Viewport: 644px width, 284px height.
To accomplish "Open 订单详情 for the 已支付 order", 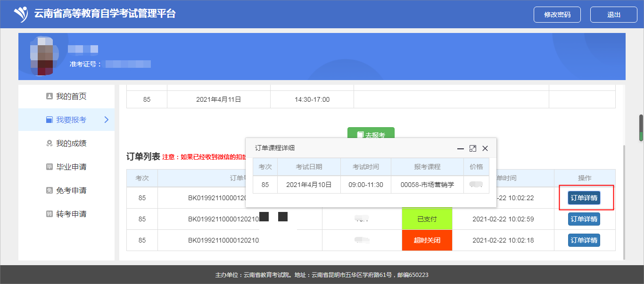I will 584,219.
